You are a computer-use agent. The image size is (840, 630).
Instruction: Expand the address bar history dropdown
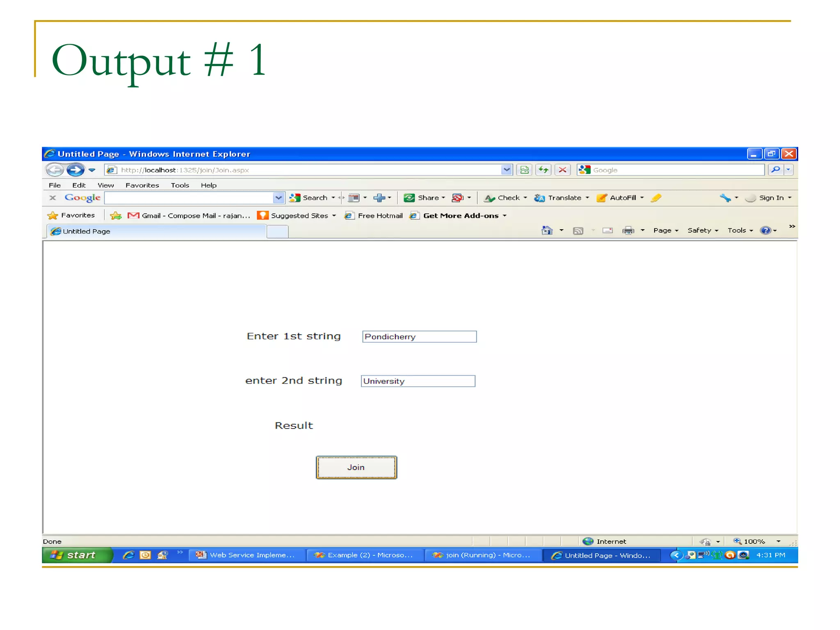[507, 170]
